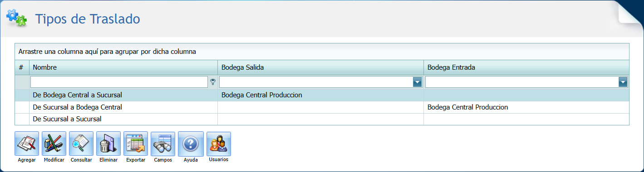
Task: Click Bodega Central Produccion in Bodega Entrada column
Action: (468, 107)
